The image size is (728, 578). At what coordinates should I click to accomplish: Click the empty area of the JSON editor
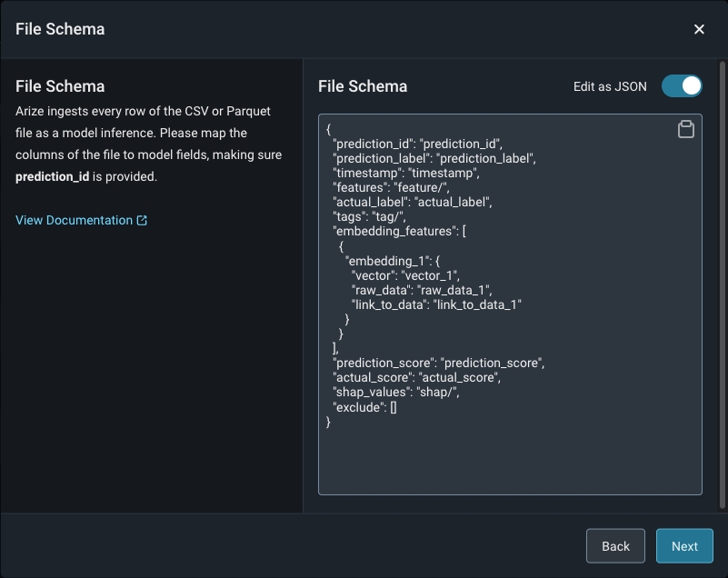(509, 459)
